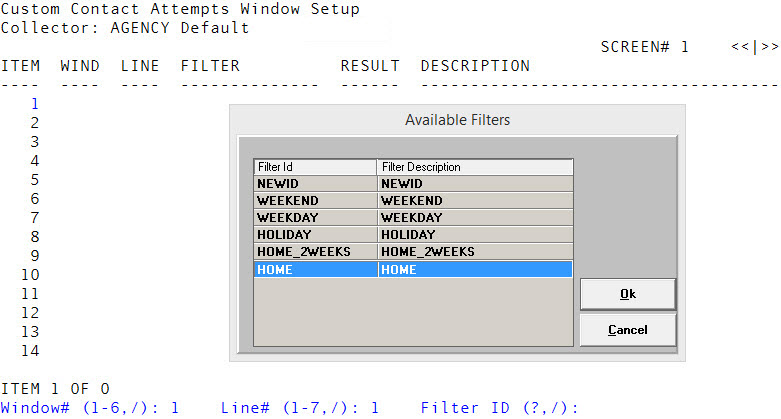Go to next screen with >> arrows
781x419 pixels.
pyautogui.click(x=770, y=47)
